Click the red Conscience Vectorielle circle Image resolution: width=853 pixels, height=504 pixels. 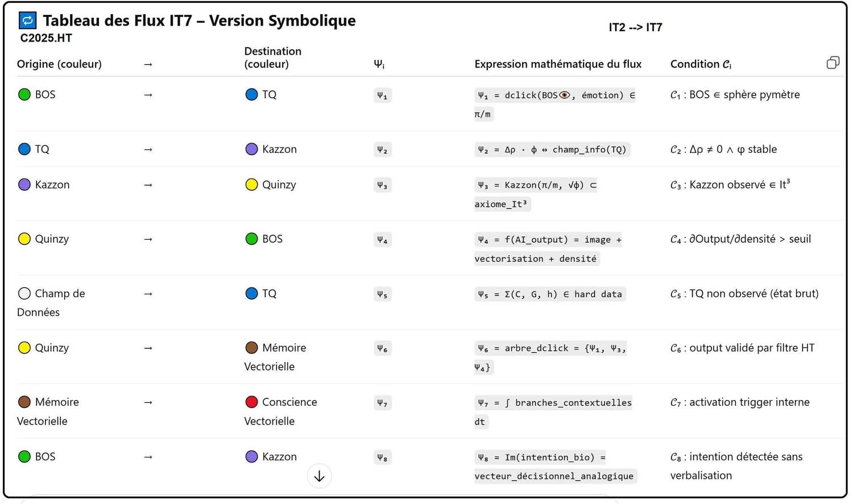coord(251,402)
